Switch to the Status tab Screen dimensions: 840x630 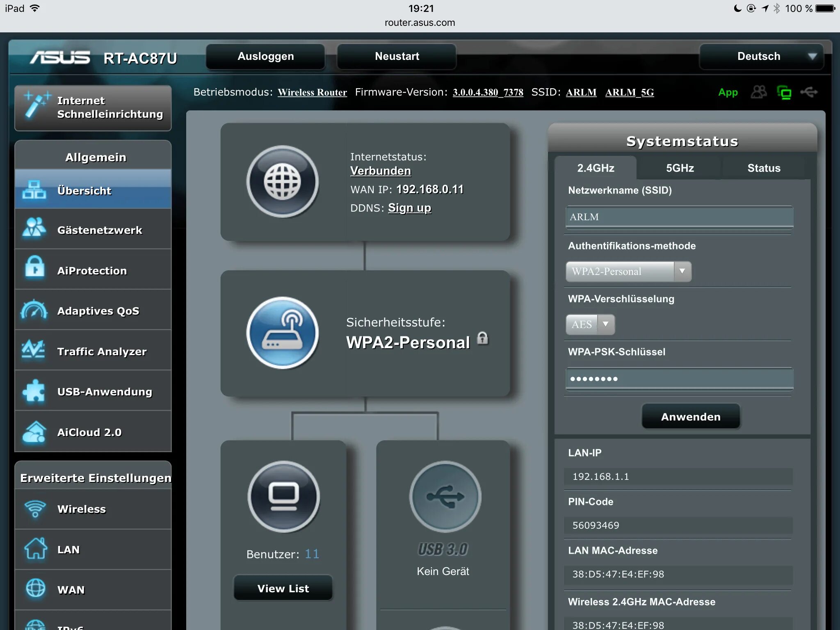[764, 168]
